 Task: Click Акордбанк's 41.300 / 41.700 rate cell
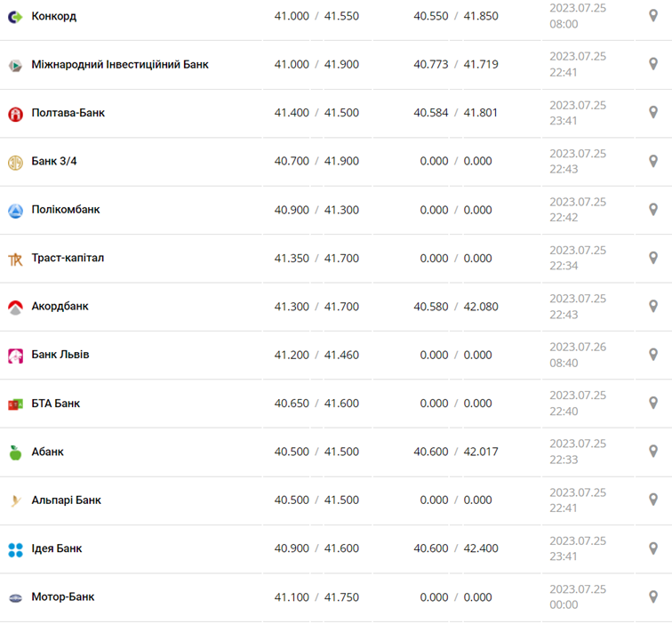(316, 307)
